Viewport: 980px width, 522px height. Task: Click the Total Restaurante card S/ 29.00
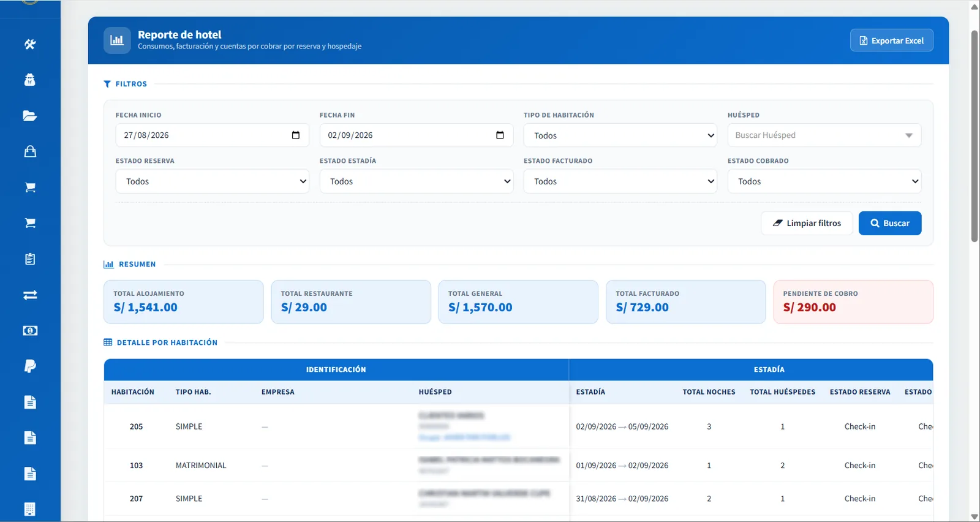point(351,302)
